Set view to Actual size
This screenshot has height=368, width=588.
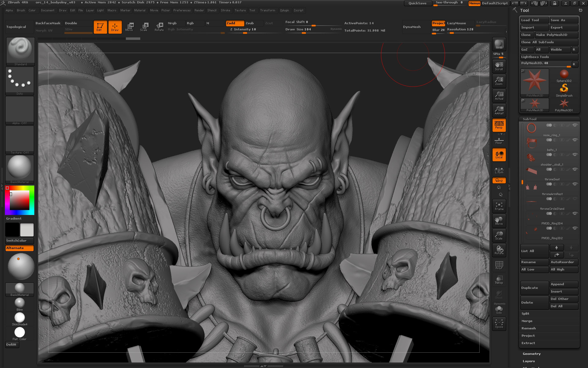coord(499,96)
